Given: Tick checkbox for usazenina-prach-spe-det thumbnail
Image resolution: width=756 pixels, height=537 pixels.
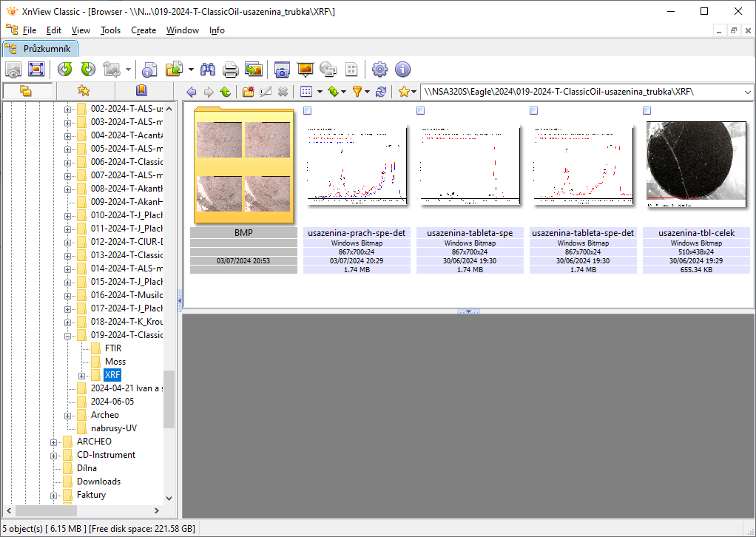Looking at the screenshot, I should 308,110.
